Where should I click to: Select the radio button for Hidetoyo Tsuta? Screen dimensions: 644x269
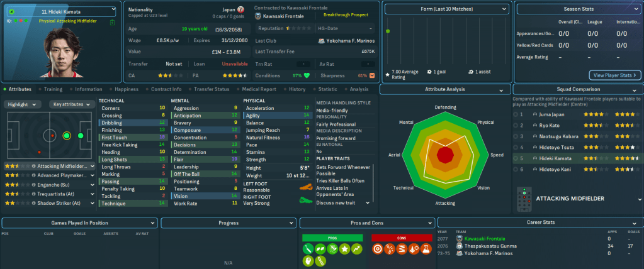516,148
